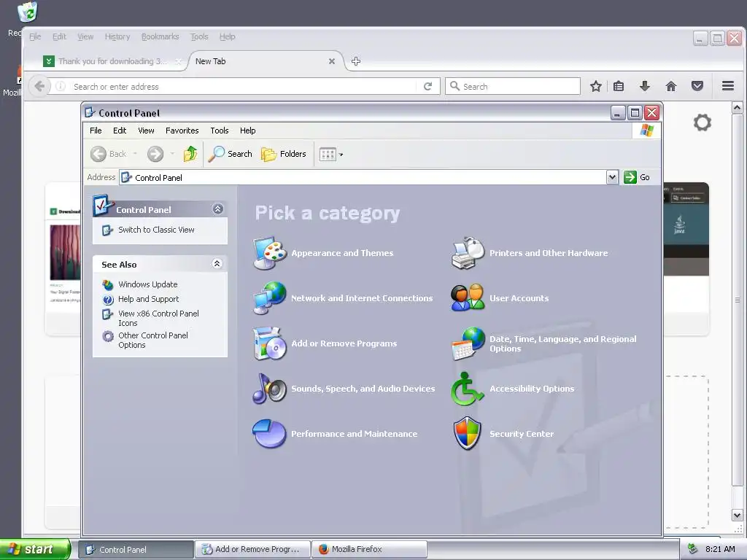Click the User Accounts text link
This screenshot has height=560, width=747.
[519, 298]
